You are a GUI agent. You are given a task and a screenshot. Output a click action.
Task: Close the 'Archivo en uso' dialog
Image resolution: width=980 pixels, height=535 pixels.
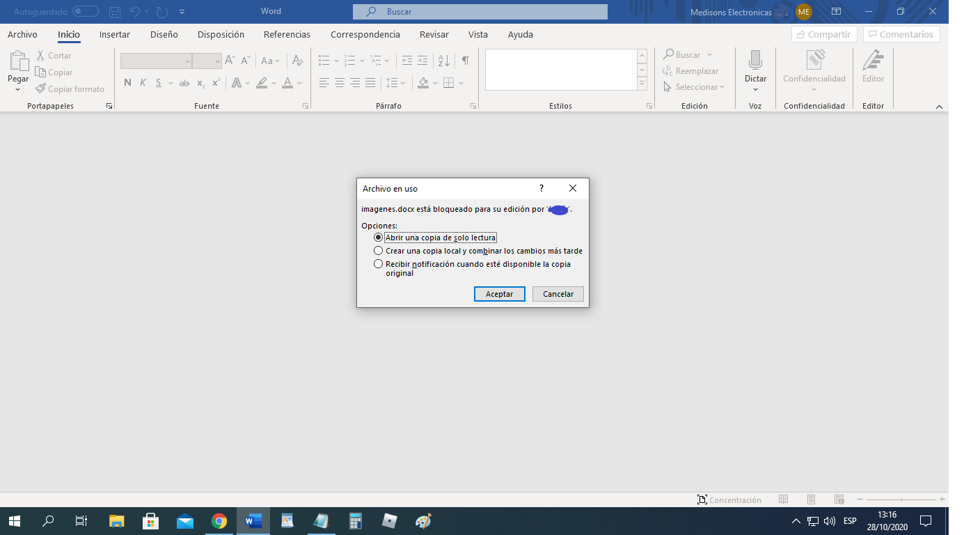573,188
